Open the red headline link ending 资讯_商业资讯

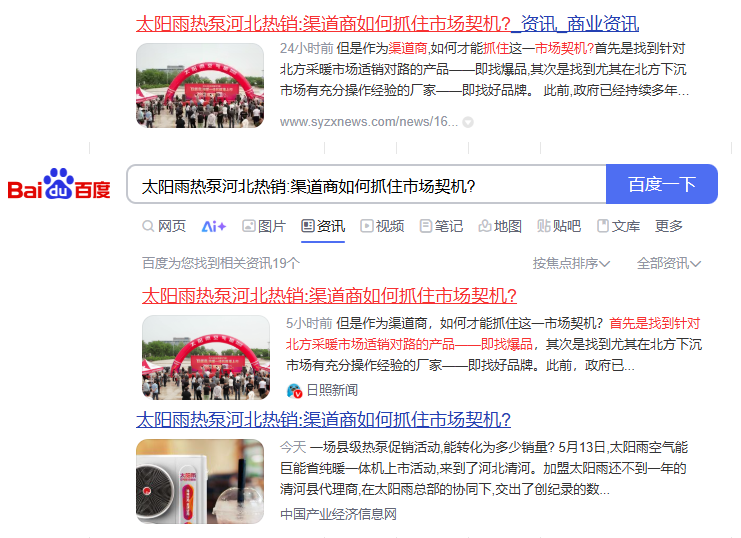point(388,24)
